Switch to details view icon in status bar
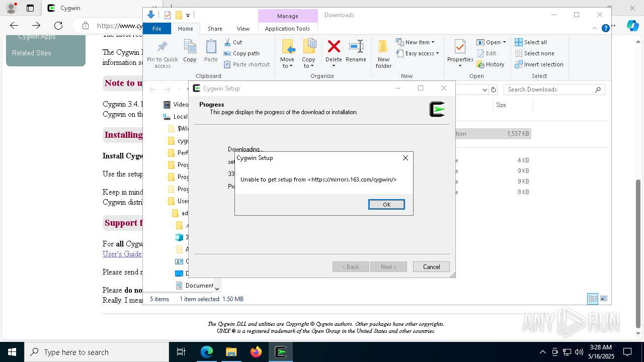This screenshot has width=644, height=362. coord(593,299)
